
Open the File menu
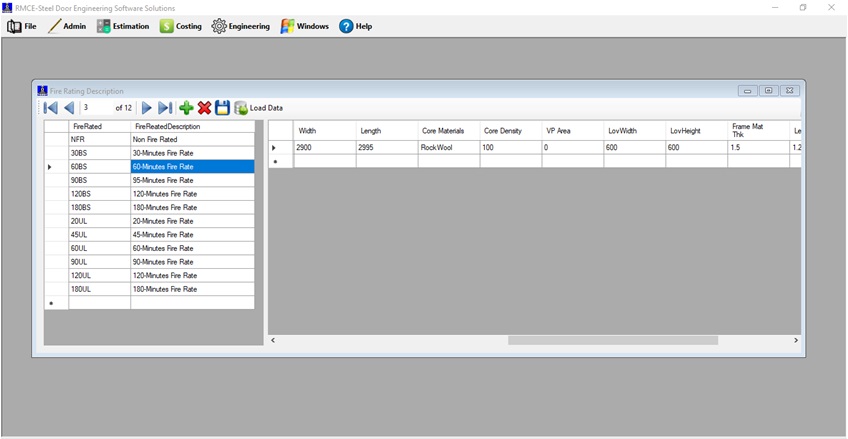[22, 26]
